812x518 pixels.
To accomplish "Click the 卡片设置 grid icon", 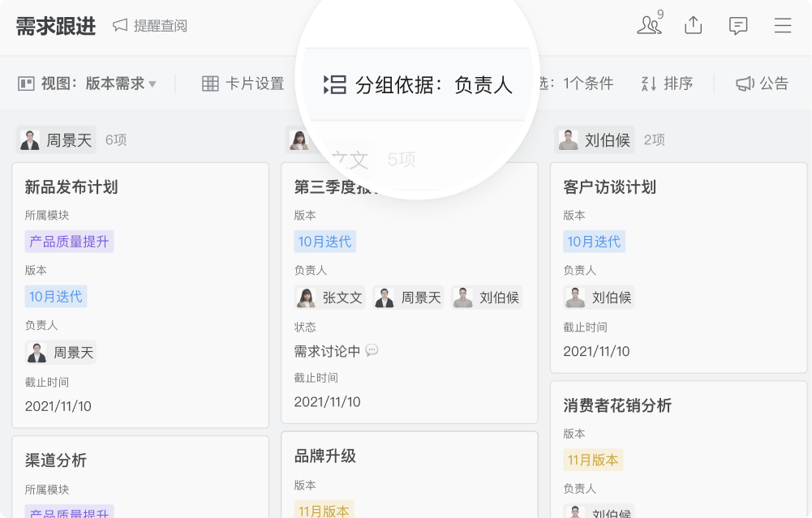I will click(210, 83).
